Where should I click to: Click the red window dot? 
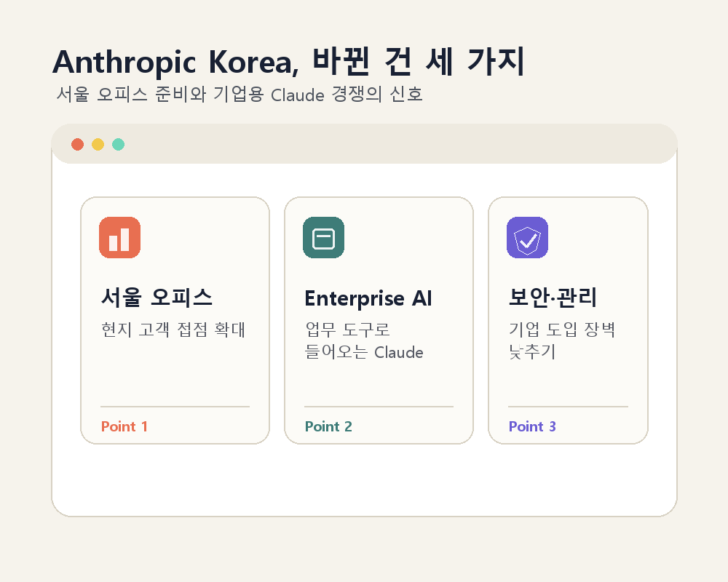pyautogui.click(x=78, y=144)
